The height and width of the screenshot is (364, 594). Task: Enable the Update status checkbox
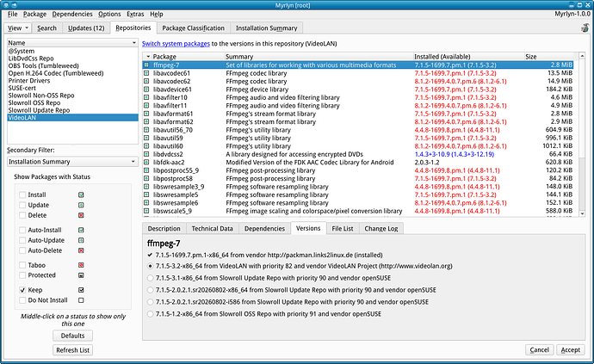[x=22, y=205]
